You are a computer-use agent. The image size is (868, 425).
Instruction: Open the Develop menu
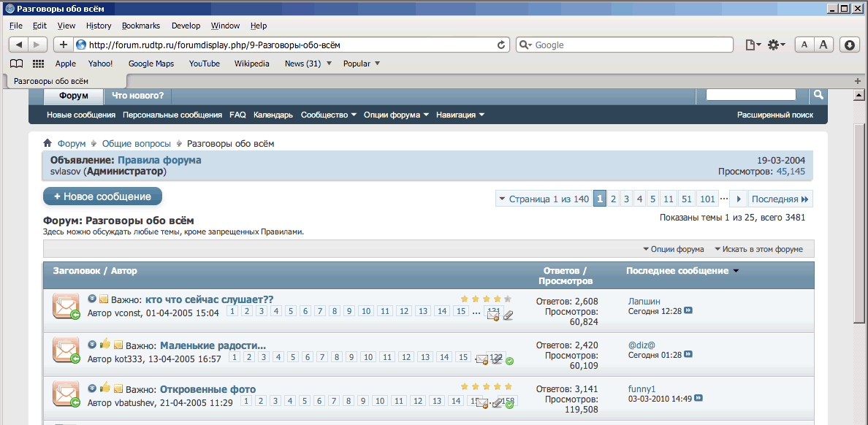[186, 26]
